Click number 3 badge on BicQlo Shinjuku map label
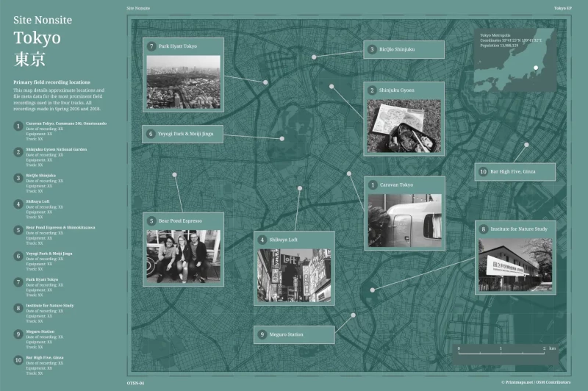 (x=372, y=49)
